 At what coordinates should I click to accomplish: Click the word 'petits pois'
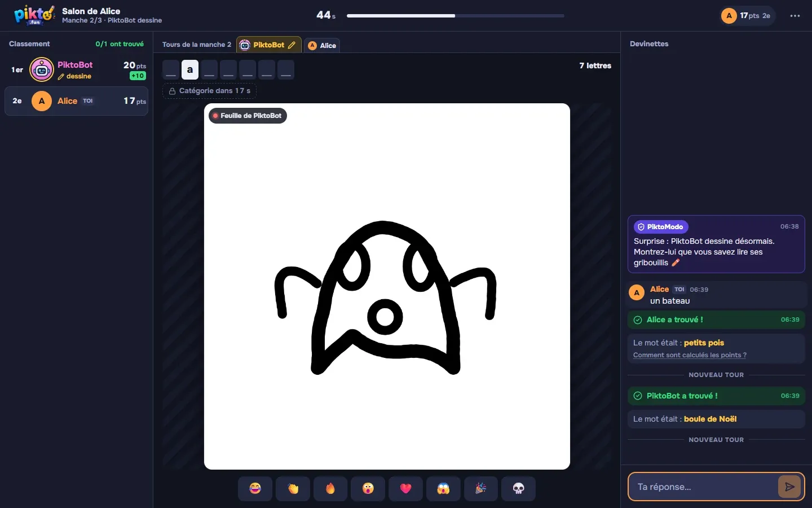(x=704, y=343)
